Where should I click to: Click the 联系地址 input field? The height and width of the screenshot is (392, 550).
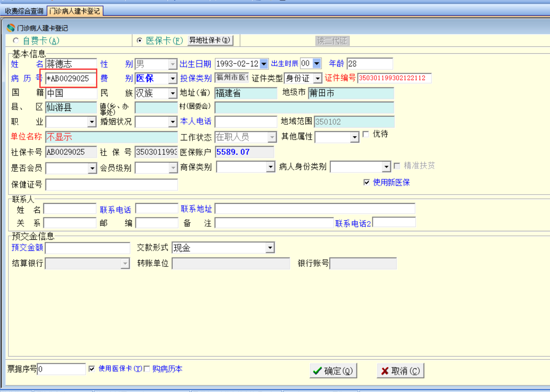click(315, 208)
